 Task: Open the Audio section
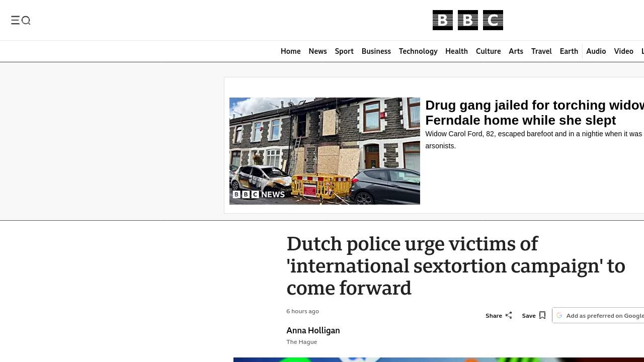coord(596,51)
